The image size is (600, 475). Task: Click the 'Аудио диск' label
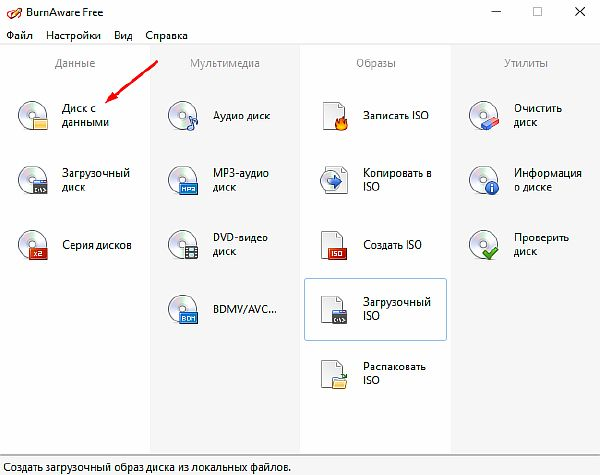tap(241, 116)
